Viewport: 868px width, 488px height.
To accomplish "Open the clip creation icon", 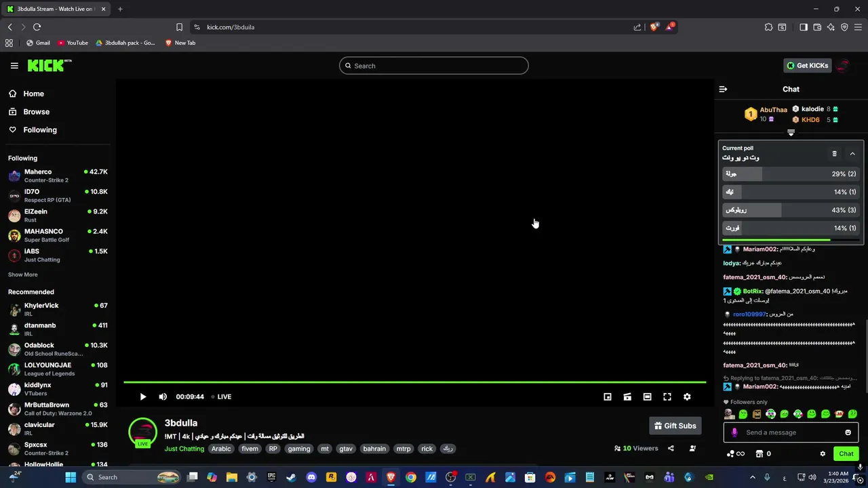I will tap(627, 396).
